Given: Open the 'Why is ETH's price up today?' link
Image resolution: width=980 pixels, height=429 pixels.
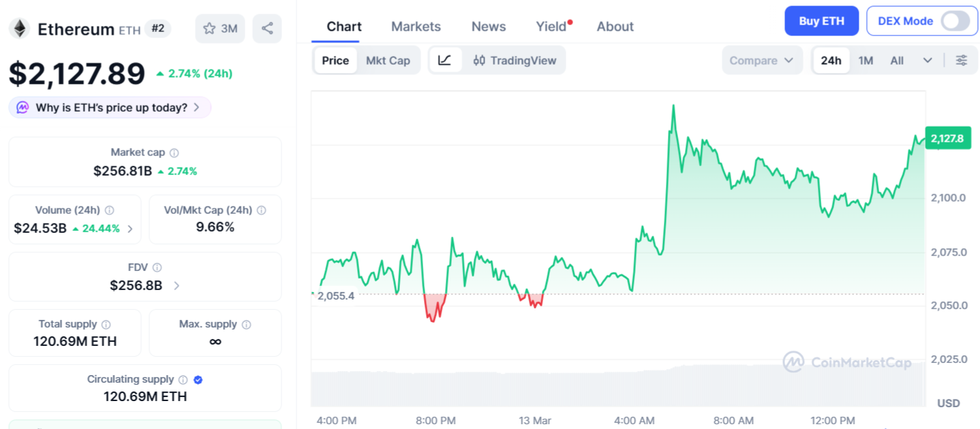Looking at the screenshot, I should point(109,107).
